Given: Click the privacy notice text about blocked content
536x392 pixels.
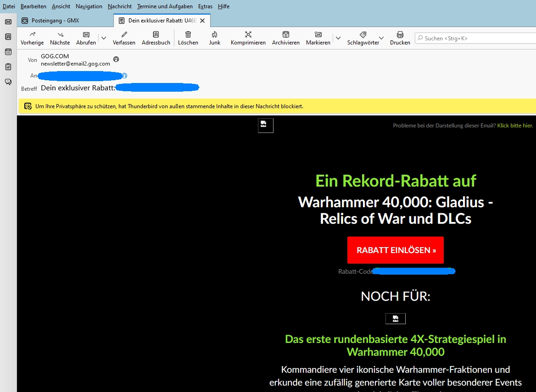Looking at the screenshot, I should tap(169, 106).
